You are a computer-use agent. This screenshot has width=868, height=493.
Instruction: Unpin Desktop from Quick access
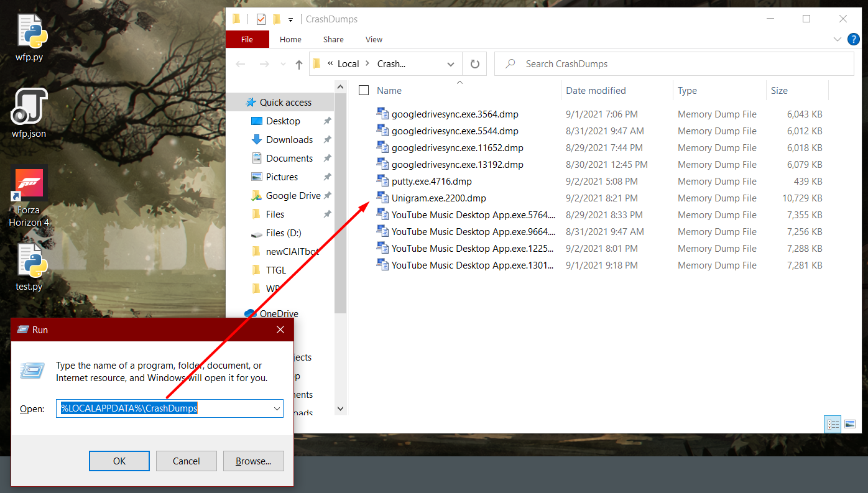[x=327, y=121]
